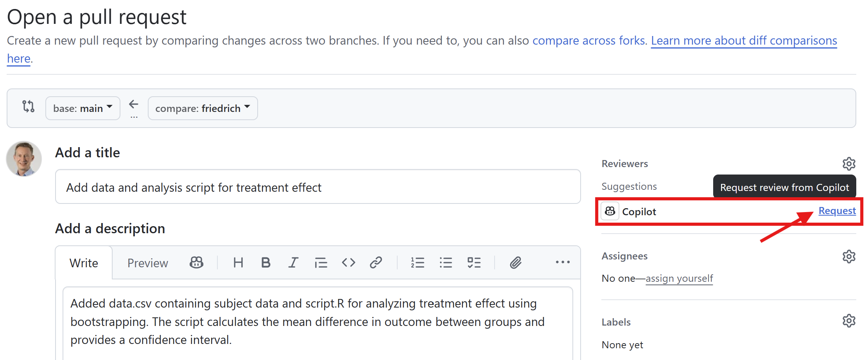Insert a task list

click(474, 263)
